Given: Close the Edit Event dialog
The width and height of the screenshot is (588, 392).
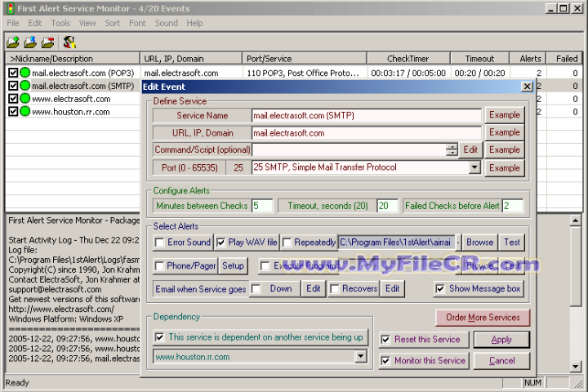Looking at the screenshot, I should pyautogui.click(x=527, y=87).
